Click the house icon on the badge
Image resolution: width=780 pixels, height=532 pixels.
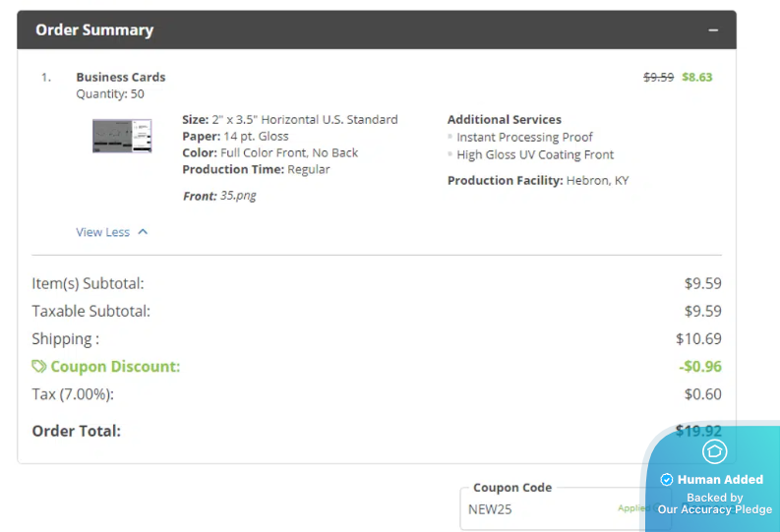click(x=714, y=451)
